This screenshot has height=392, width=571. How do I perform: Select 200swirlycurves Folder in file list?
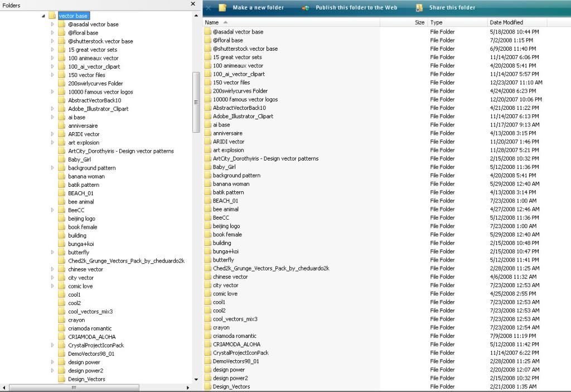(x=240, y=91)
